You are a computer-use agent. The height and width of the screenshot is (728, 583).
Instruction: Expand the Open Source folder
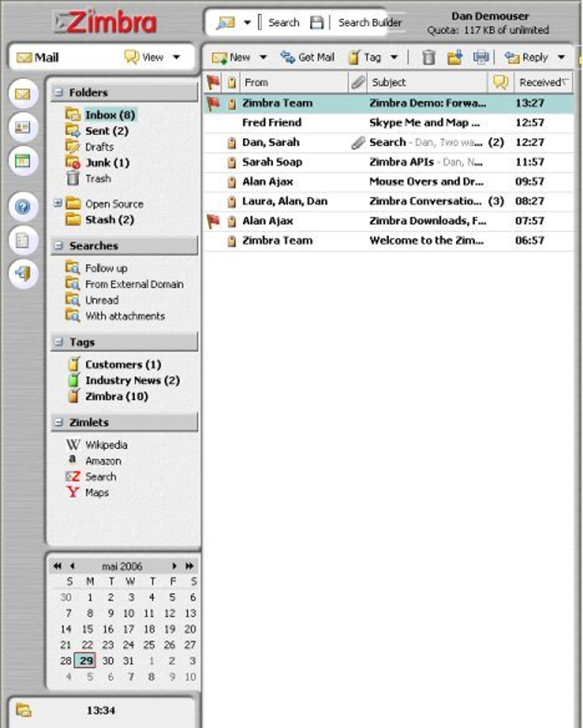pos(58,203)
